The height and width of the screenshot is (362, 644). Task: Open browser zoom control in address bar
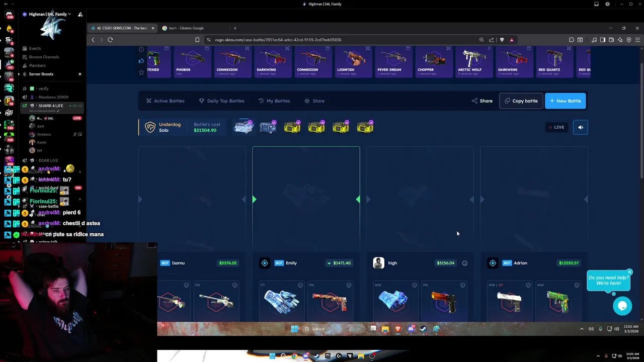(x=481, y=40)
